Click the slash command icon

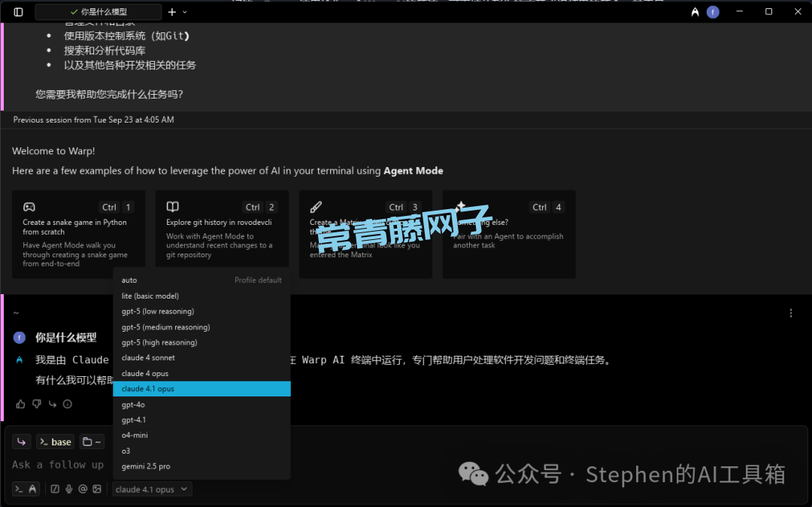point(55,489)
